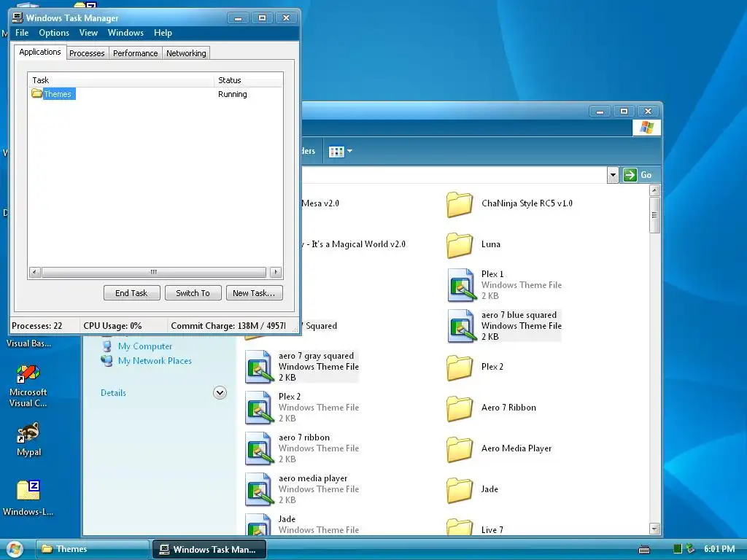Image resolution: width=747 pixels, height=560 pixels.
Task: Select the Plex 1 theme file icon
Action: tap(462, 285)
